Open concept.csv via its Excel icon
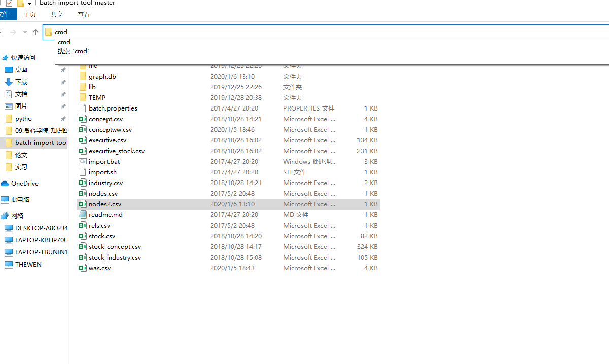 82,119
